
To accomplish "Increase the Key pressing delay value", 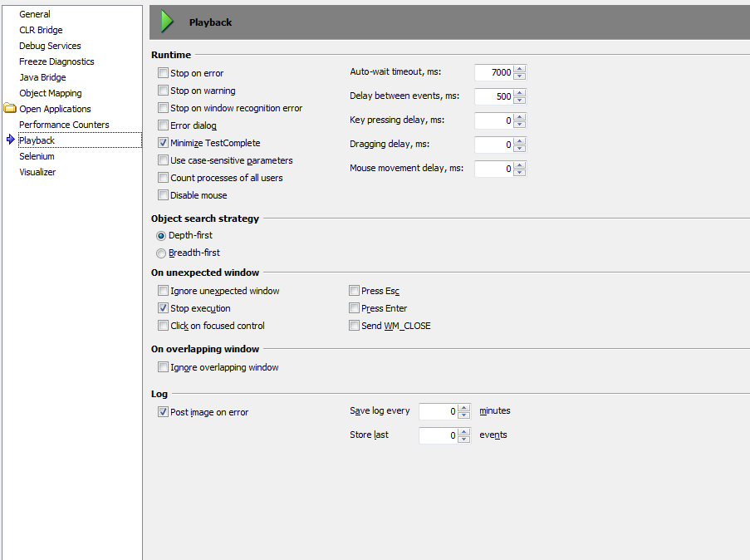I will 520,117.
